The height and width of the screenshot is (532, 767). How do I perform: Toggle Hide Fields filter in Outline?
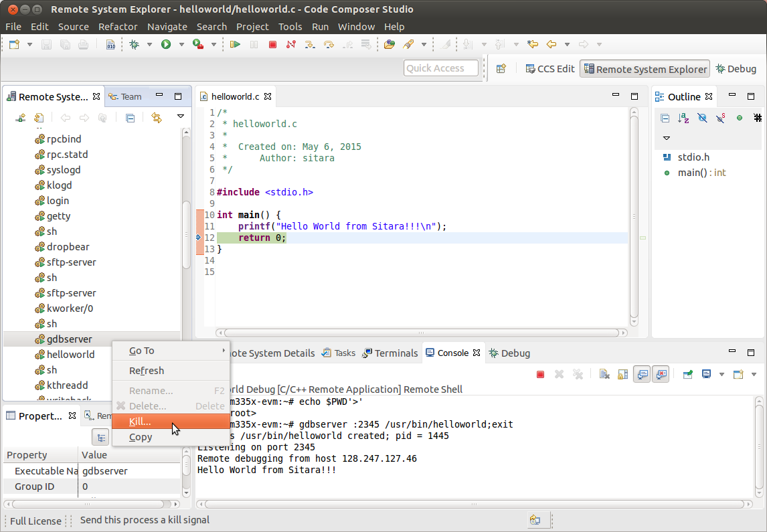701,118
